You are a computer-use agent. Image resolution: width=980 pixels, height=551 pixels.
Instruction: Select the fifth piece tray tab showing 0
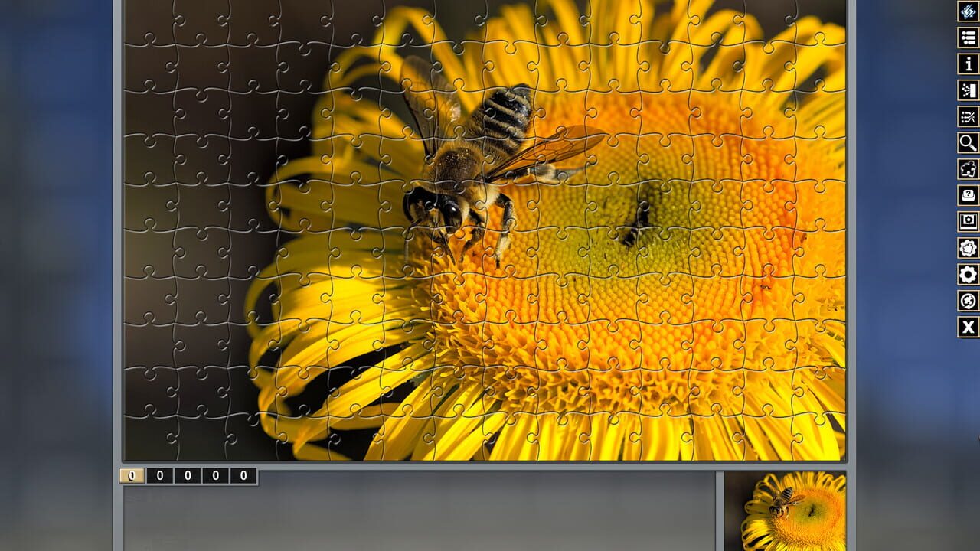pyautogui.click(x=243, y=476)
